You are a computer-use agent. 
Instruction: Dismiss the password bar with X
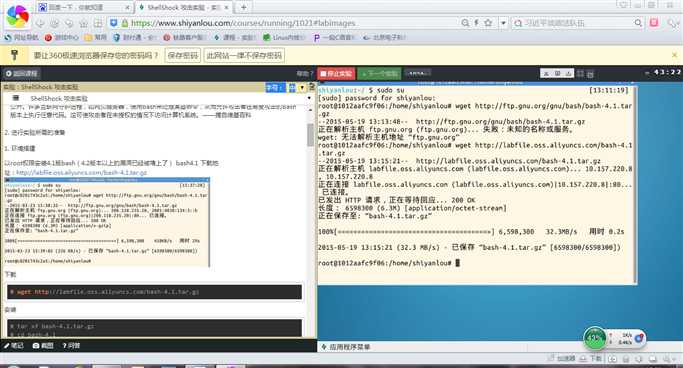(674, 55)
